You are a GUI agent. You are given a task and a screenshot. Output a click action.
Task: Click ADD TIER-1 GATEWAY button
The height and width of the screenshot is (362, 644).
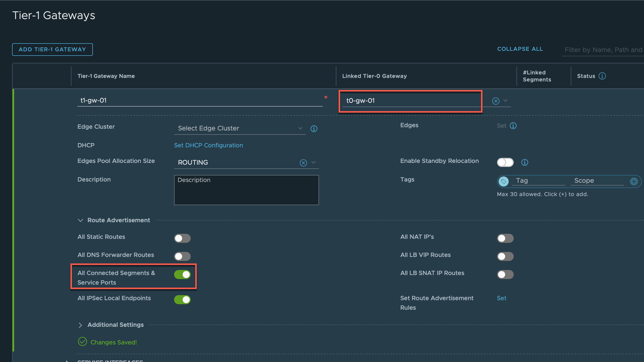coord(53,50)
